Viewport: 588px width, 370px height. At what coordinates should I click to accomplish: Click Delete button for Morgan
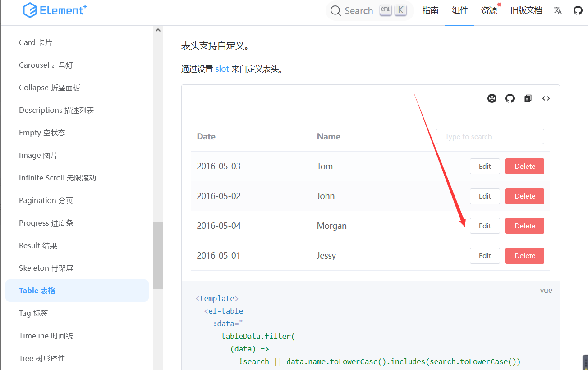click(525, 226)
